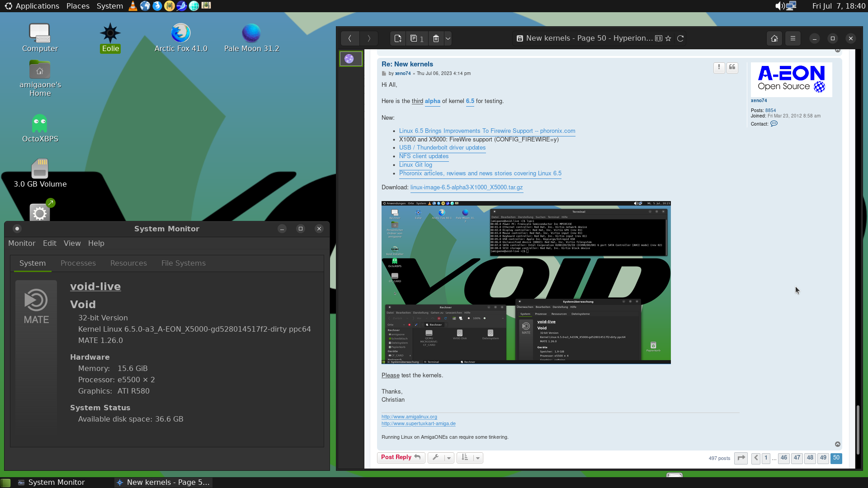868x488 pixels.
Task: Toggle reader mode in address bar
Action: coord(659,38)
